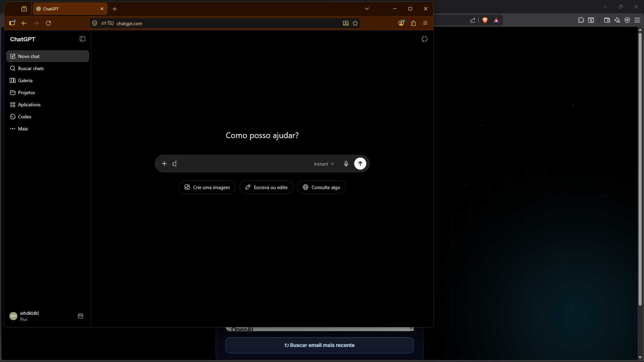Screen dimensions: 644x362
Task: Click into the message input field
Action: 240,164
